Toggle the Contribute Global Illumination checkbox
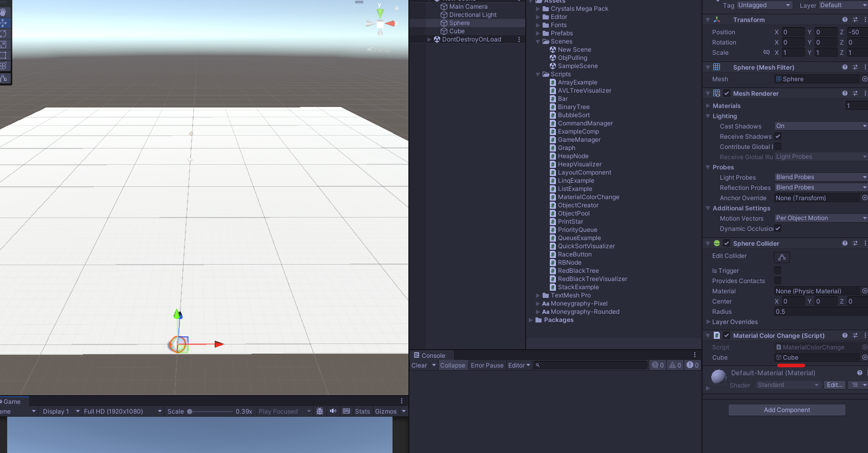Image resolution: width=868 pixels, height=453 pixels. 778,147
